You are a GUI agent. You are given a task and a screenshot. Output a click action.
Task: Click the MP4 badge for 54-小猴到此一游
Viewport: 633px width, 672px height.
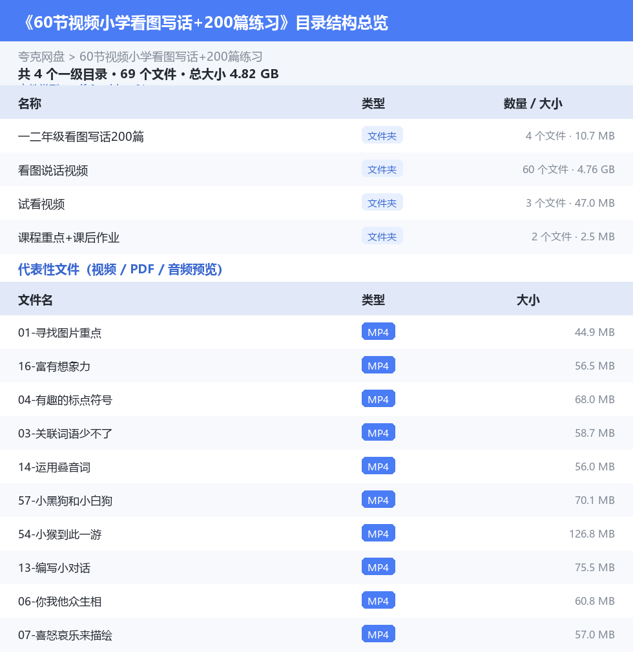click(x=378, y=534)
